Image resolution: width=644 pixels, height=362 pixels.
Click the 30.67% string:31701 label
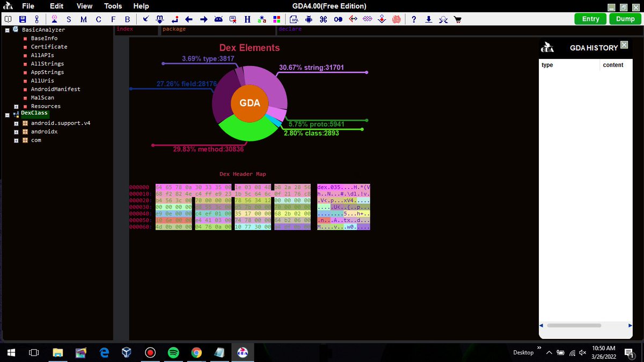pyautogui.click(x=312, y=68)
